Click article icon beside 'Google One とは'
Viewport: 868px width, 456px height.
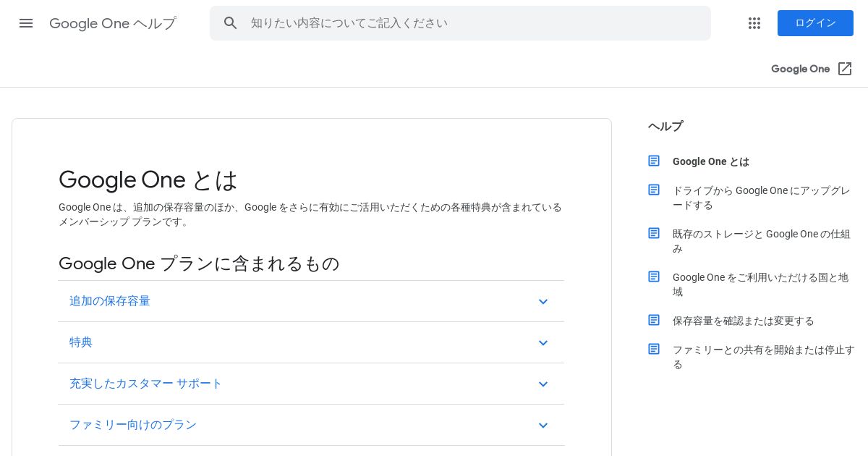pyautogui.click(x=654, y=161)
